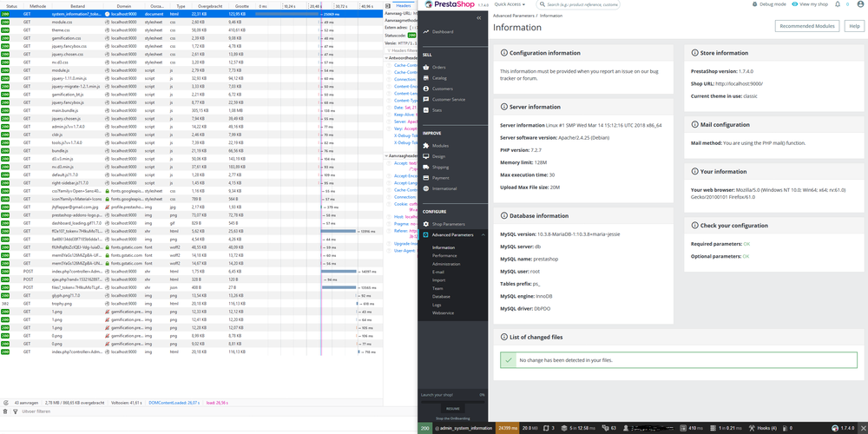Viewport: 868px width, 434px height.
Task: Click the RESUME onboarding button
Action: click(x=452, y=408)
